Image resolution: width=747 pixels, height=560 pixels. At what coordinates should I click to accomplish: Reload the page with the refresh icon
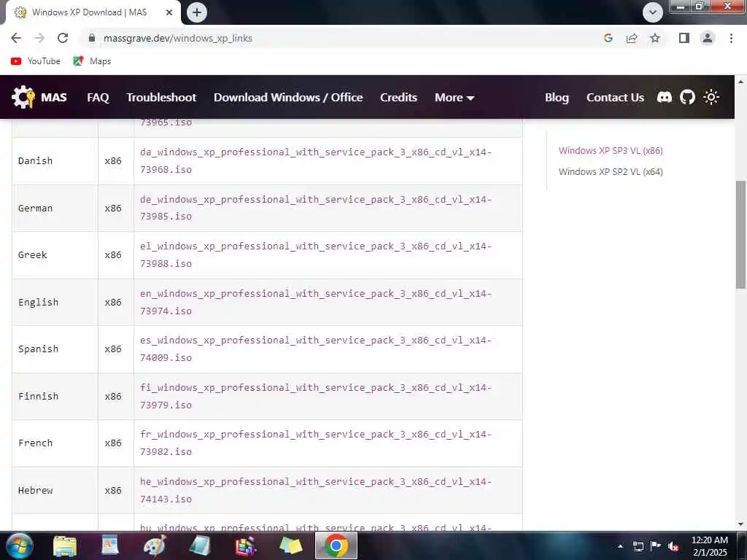[63, 38]
